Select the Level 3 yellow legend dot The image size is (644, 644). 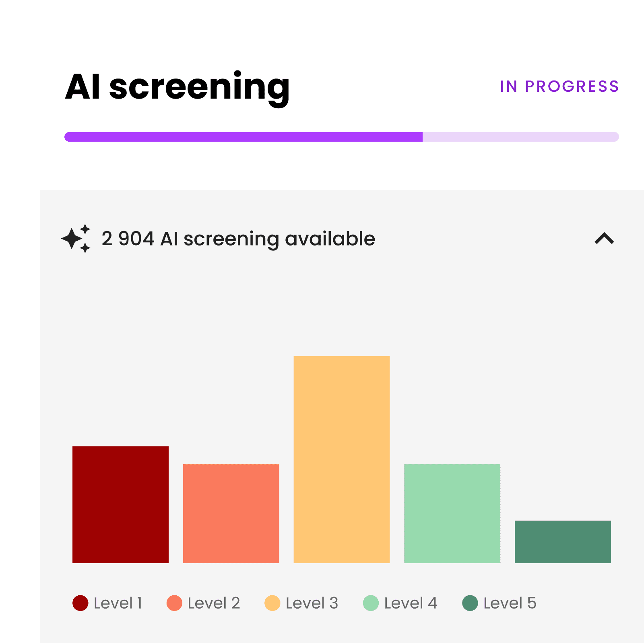point(273,603)
